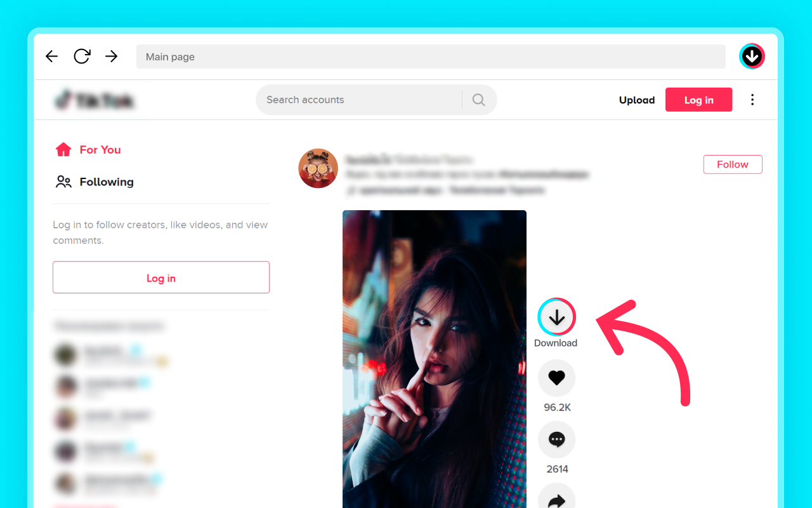Click the video thumbnail of the woman
812x508 pixels.
[x=435, y=359]
